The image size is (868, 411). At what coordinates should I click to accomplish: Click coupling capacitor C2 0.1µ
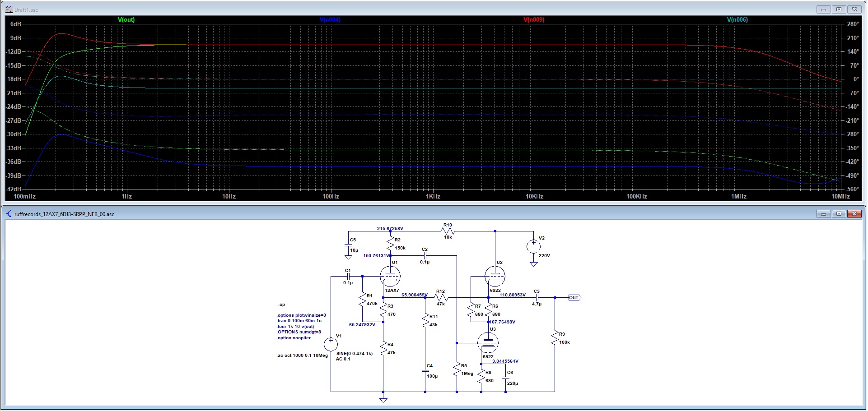pyautogui.click(x=425, y=255)
